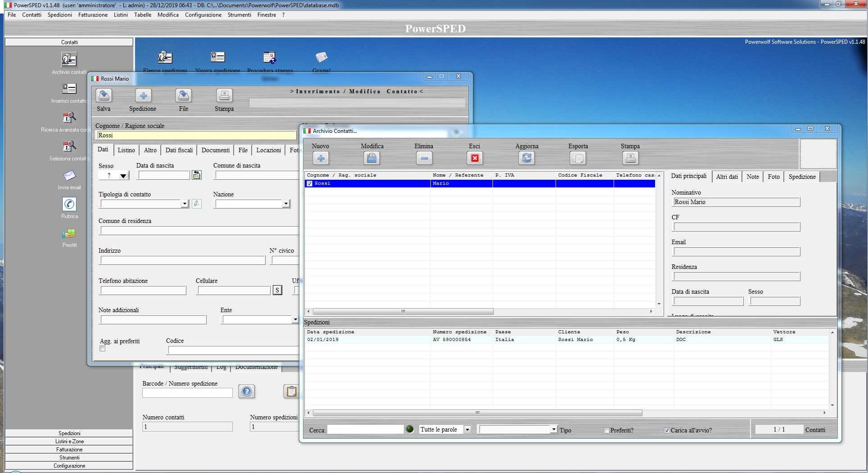This screenshot has width=868, height=473.
Task: Click clipboard icon near Barcode field
Action: pyautogui.click(x=291, y=391)
